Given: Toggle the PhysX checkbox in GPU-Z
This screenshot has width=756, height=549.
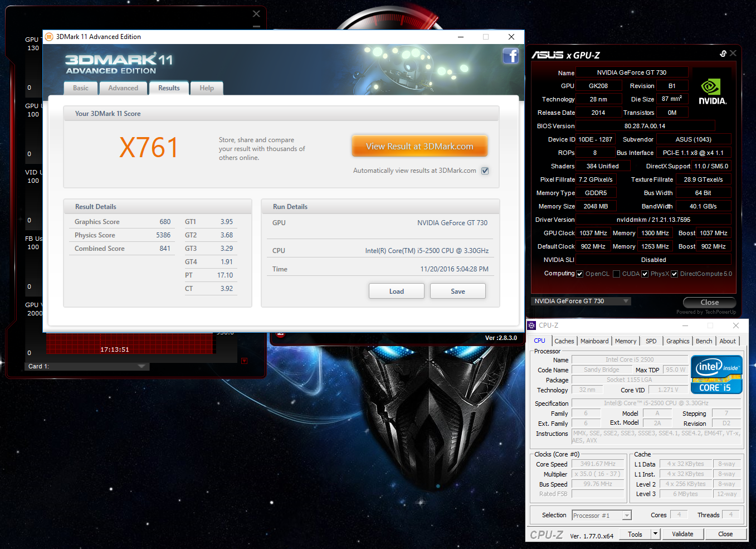Looking at the screenshot, I should (645, 274).
